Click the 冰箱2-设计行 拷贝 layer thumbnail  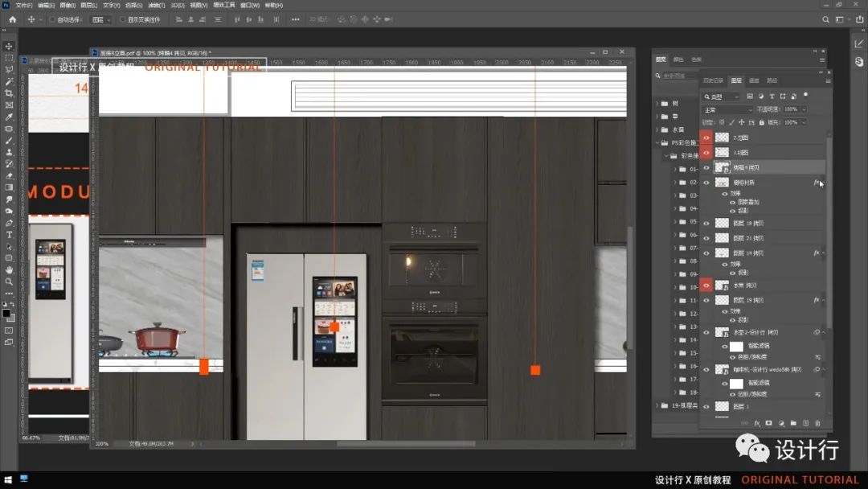(x=722, y=332)
